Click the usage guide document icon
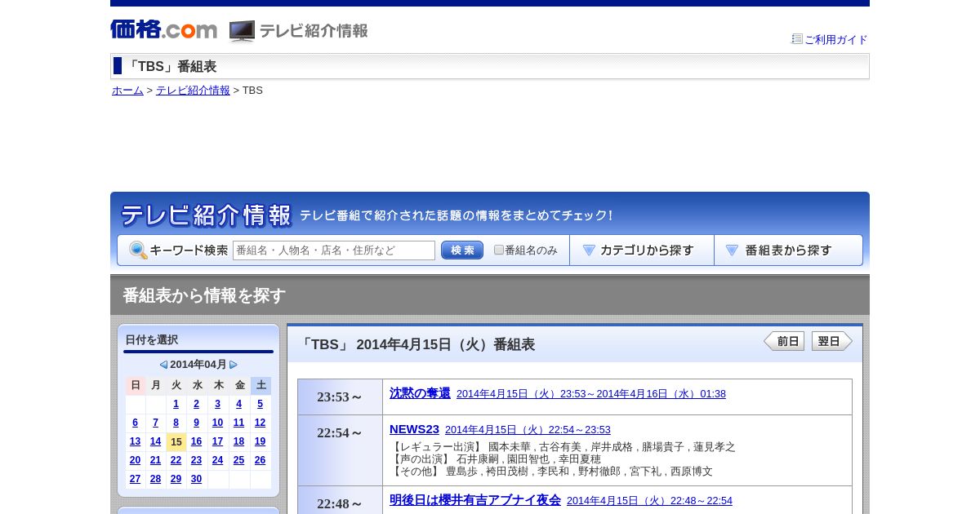Image resolution: width=980 pixels, height=514 pixels. 797,38
